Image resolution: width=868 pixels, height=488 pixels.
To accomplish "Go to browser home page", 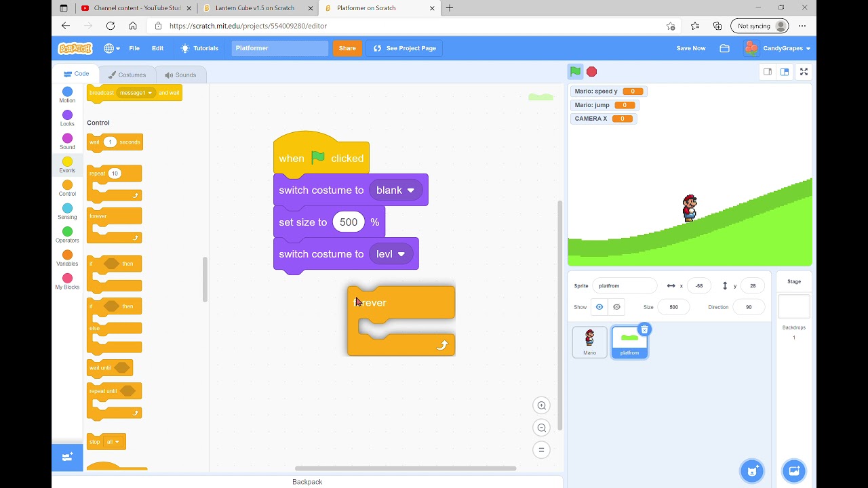I will pos(133,26).
